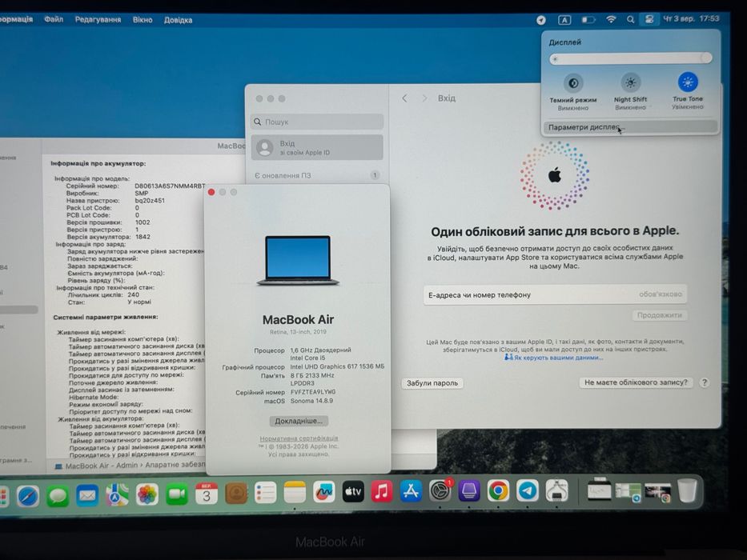Open Нормативна сертифікація link
This screenshot has width=747, height=560.
tap(299, 438)
